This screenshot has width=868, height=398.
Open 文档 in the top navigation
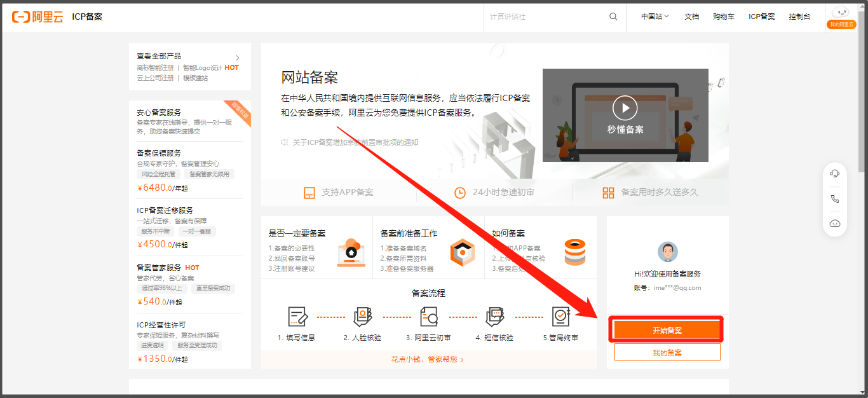point(691,17)
